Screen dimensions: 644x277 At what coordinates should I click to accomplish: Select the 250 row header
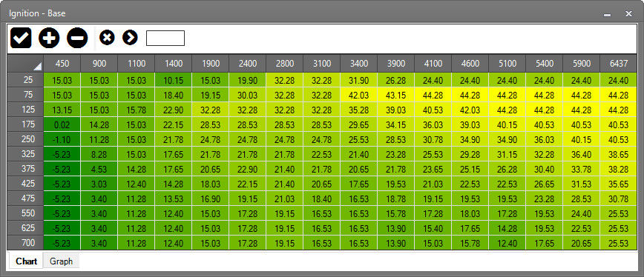[25, 139]
